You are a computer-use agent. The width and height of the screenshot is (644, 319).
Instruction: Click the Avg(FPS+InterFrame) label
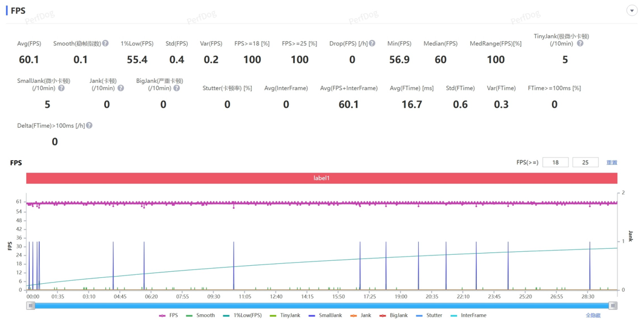point(349,88)
